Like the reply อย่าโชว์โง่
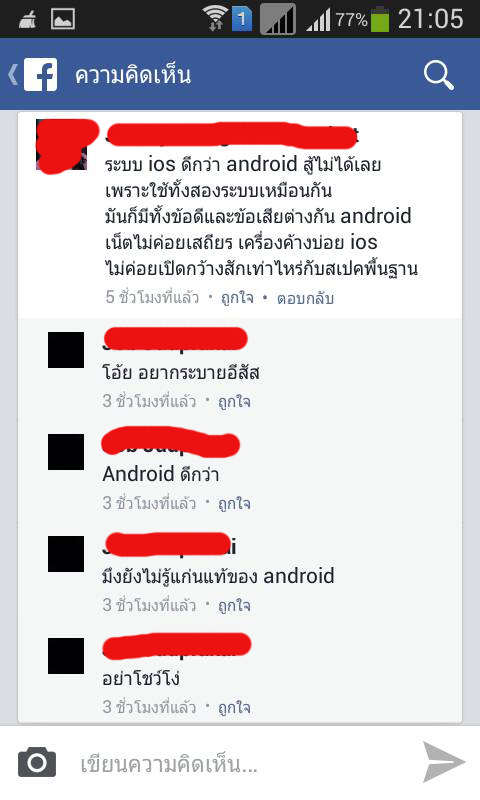480x800 pixels. tap(234, 708)
